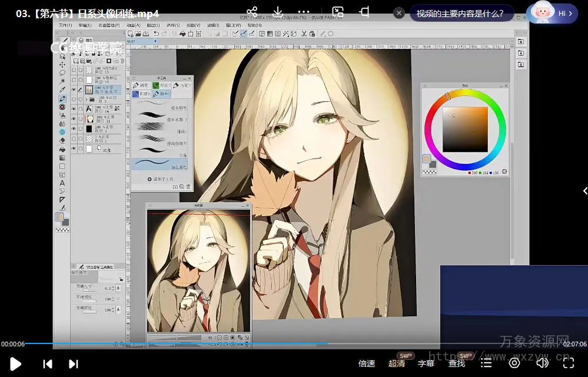Play the video with the play button
The width and height of the screenshot is (588, 377).
(x=15, y=363)
